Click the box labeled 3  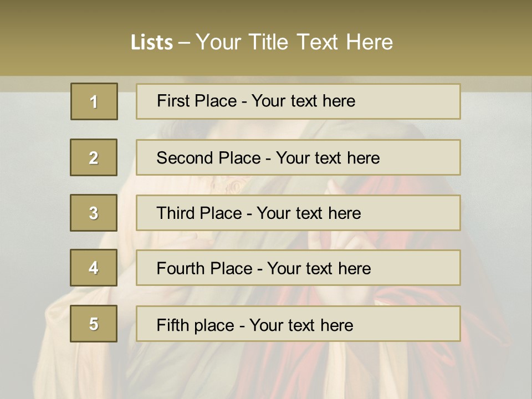coord(94,213)
